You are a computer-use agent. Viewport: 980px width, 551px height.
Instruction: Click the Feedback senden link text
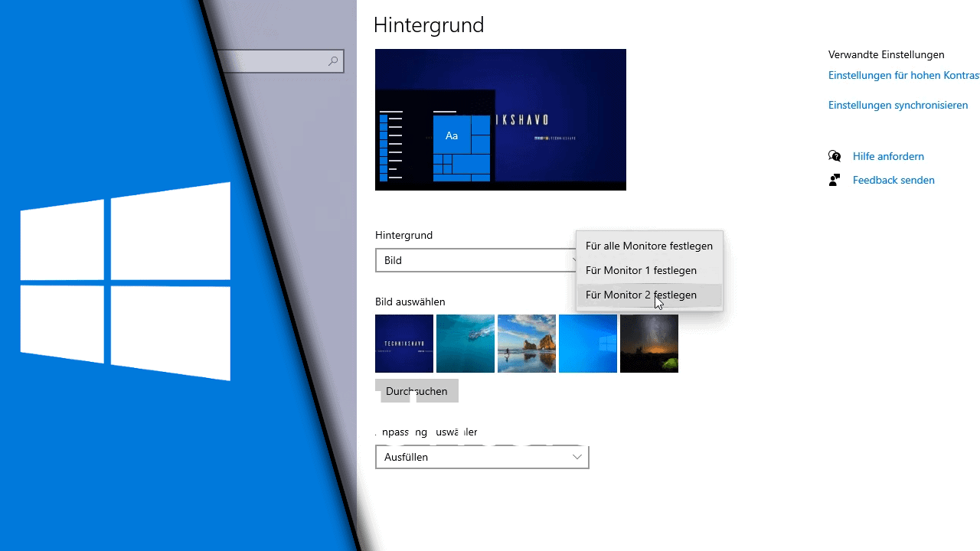(x=893, y=180)
